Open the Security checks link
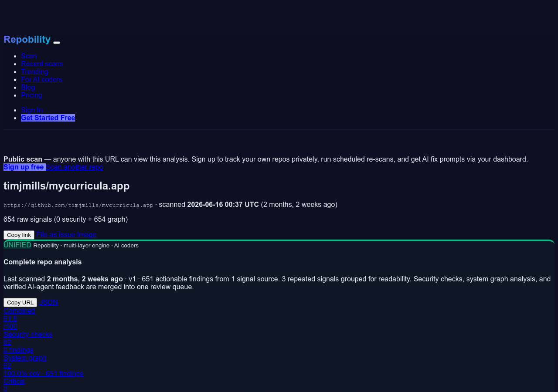This screenshot has width=558, height=392. tap(28, 334)
